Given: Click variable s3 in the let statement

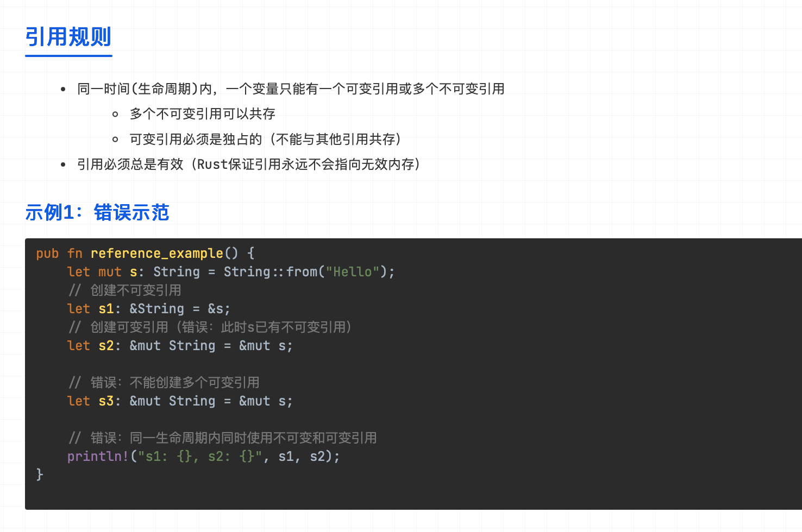Looking at the screenshot, I should 106,401.
